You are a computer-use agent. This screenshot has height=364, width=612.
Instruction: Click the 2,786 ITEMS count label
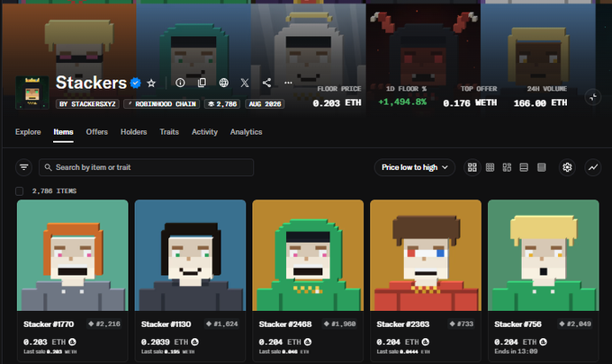pyautogui.click(x=54, y=191)
